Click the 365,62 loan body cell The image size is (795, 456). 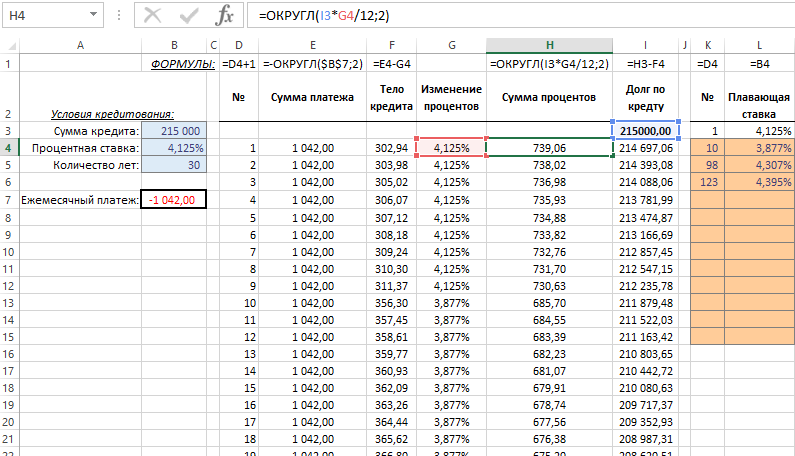tap(391, 439)
